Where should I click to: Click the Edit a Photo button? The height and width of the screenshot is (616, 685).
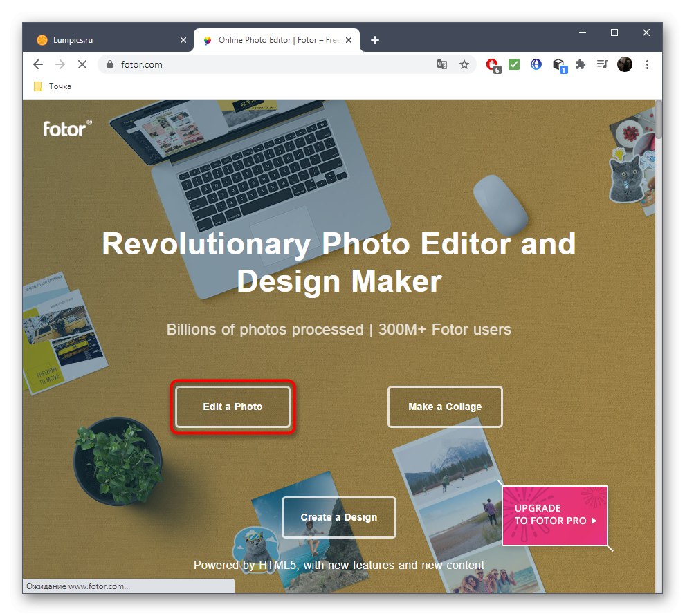tap(232, 407)
